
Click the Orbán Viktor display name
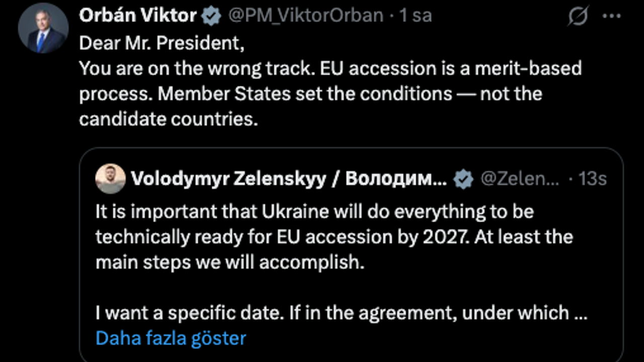tap(137, 16)
